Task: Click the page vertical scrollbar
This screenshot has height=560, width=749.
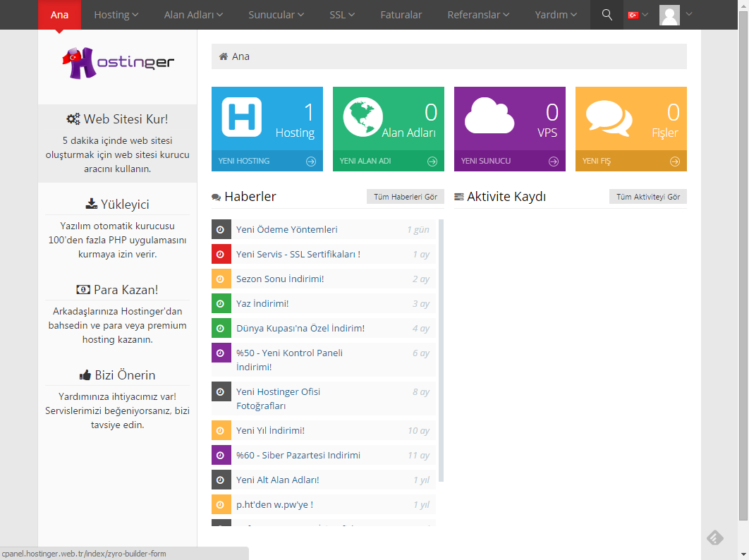Action: (x=743, y=265)
